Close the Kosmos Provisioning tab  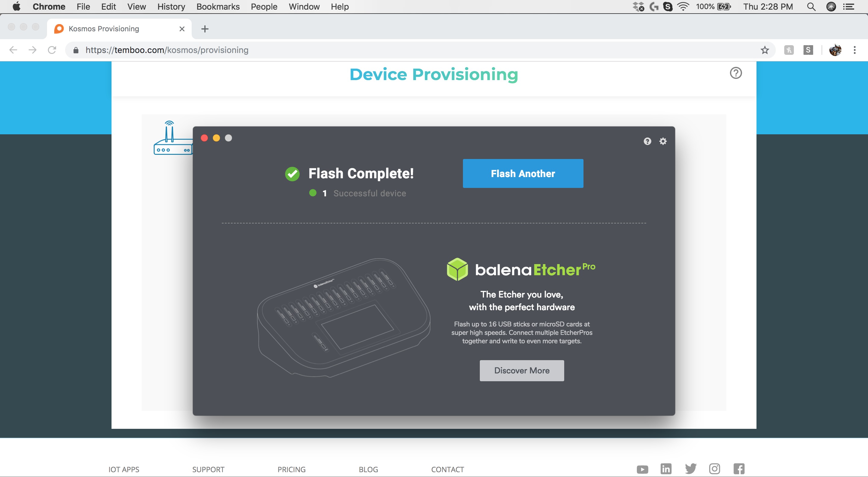pos(182,29)
